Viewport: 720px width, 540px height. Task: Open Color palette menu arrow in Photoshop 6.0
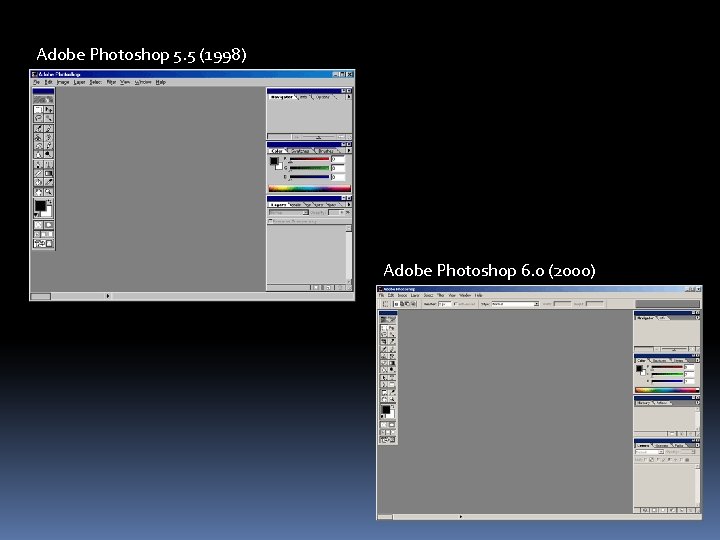click(698, 360)
